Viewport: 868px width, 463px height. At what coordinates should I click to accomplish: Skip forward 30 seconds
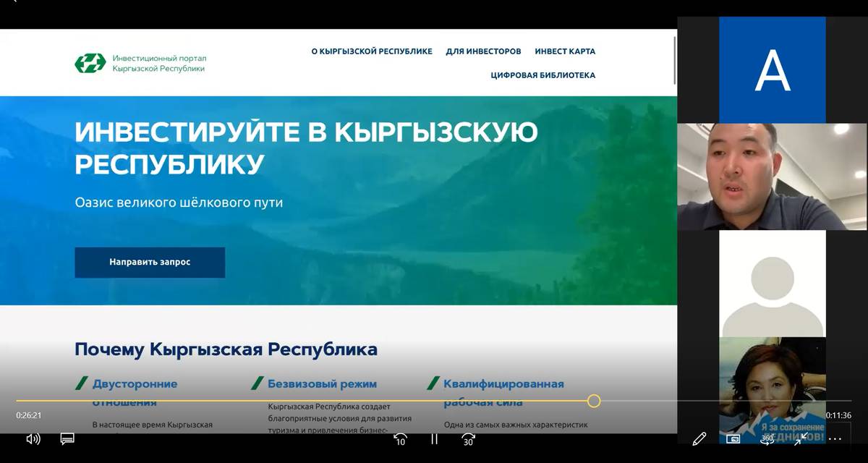(468, 439)
